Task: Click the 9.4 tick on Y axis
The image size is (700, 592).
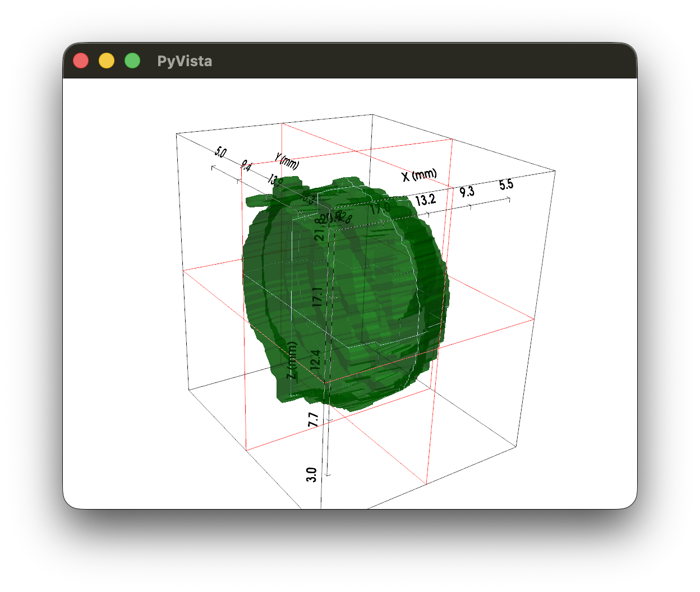Action: 246,165
